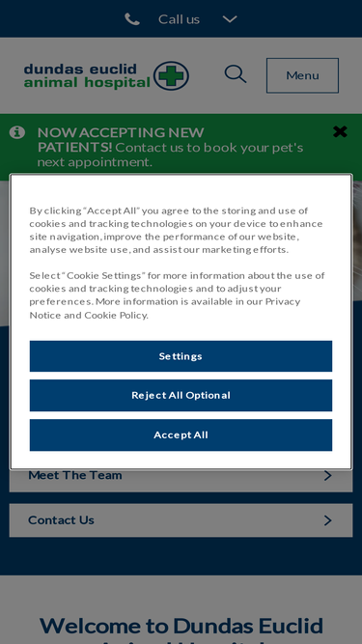Click the green cross hospital logo
Screen dimensions: 362x644
coord(171,75)
